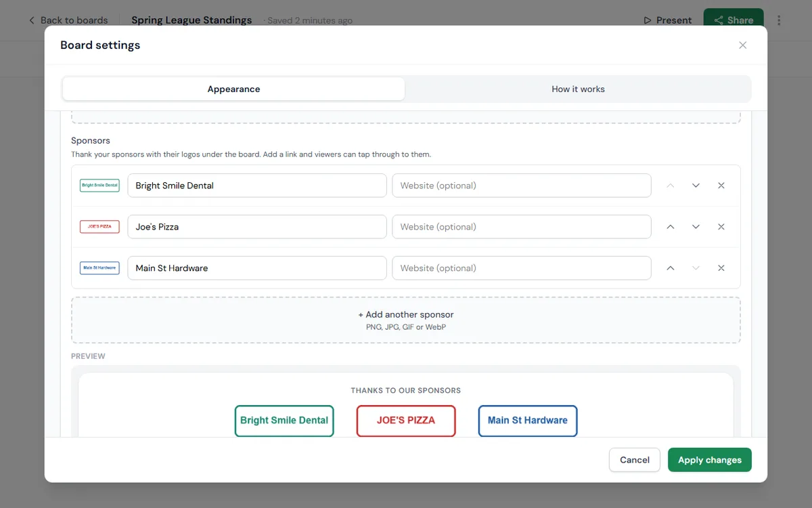The image size is (812, 508).
Task: Click the Spring League Standings title
Action: 191,20
